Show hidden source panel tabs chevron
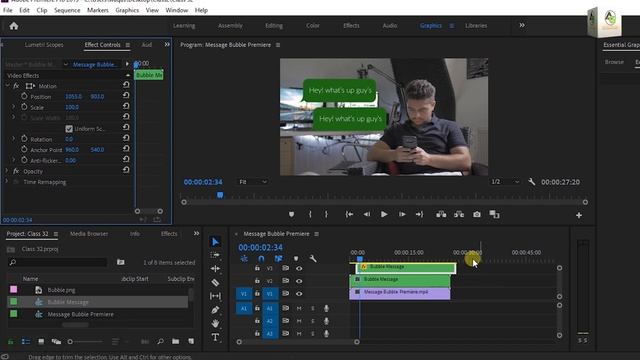 (167, 44)
